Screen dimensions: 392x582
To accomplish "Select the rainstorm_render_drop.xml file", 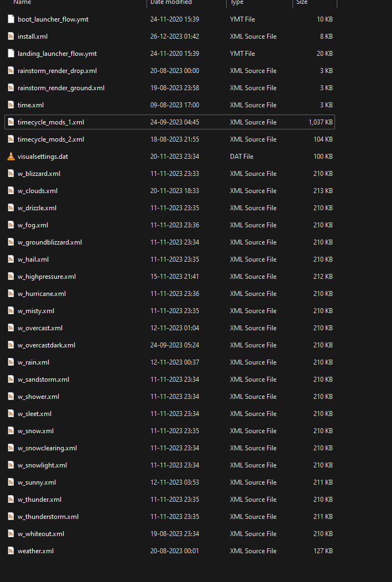I will (57, 71).
